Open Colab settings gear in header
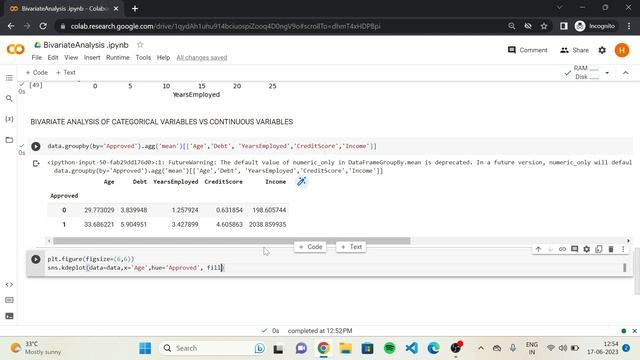The height and width of the screenshot is (360, 640). [x=602, y=50]
